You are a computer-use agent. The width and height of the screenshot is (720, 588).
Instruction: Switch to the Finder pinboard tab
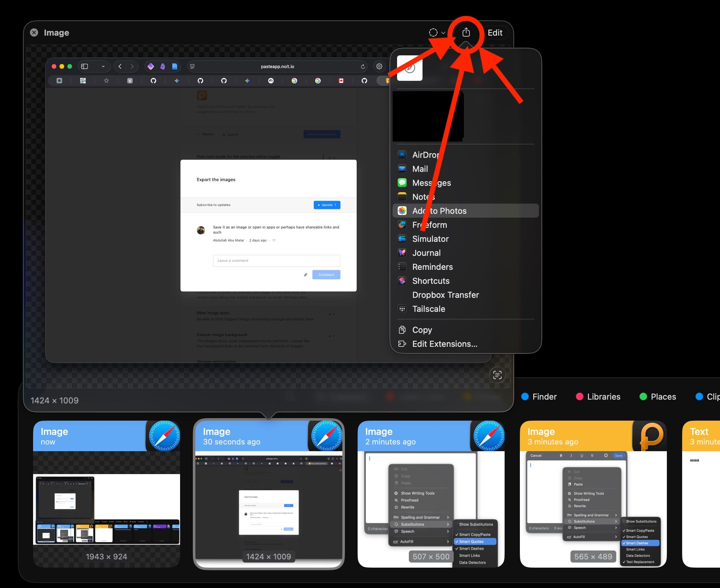[539, 397]
